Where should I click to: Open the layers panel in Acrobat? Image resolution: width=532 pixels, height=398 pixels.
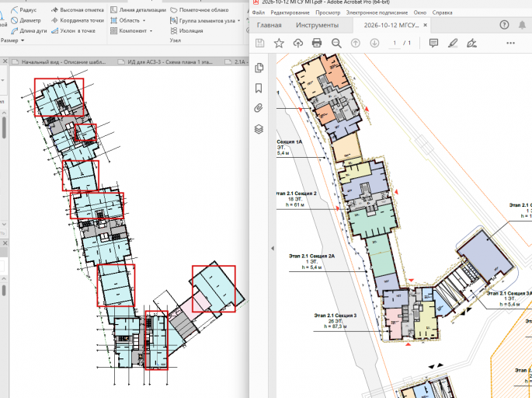(259, 129)
